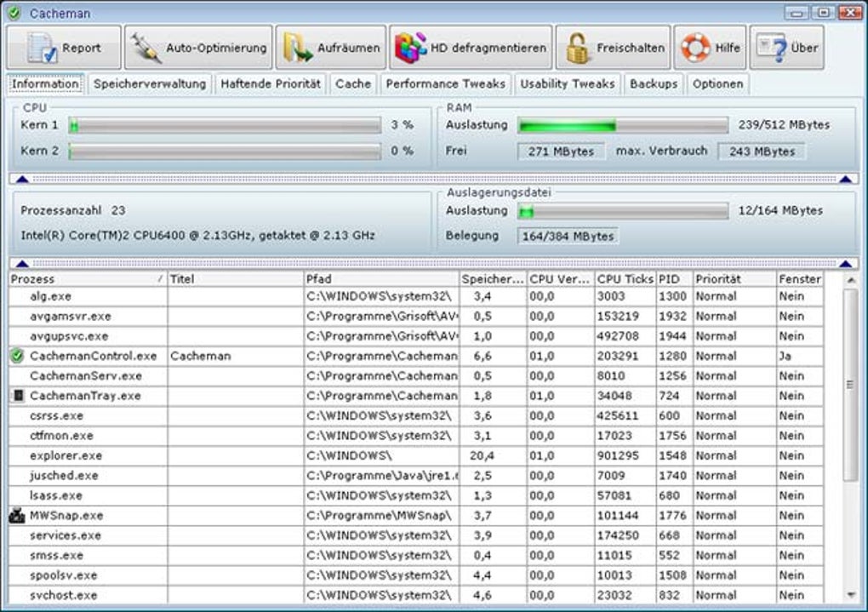Click the Freischalten padlock icon
This screenshot has width=868, height=612.
pyautogui.click(x=579, y=48)
